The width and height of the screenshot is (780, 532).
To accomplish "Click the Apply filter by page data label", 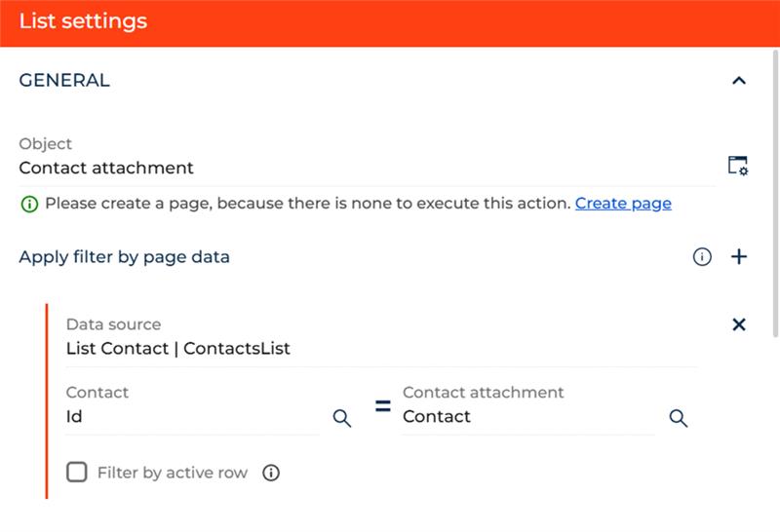I will pos(124,257).
